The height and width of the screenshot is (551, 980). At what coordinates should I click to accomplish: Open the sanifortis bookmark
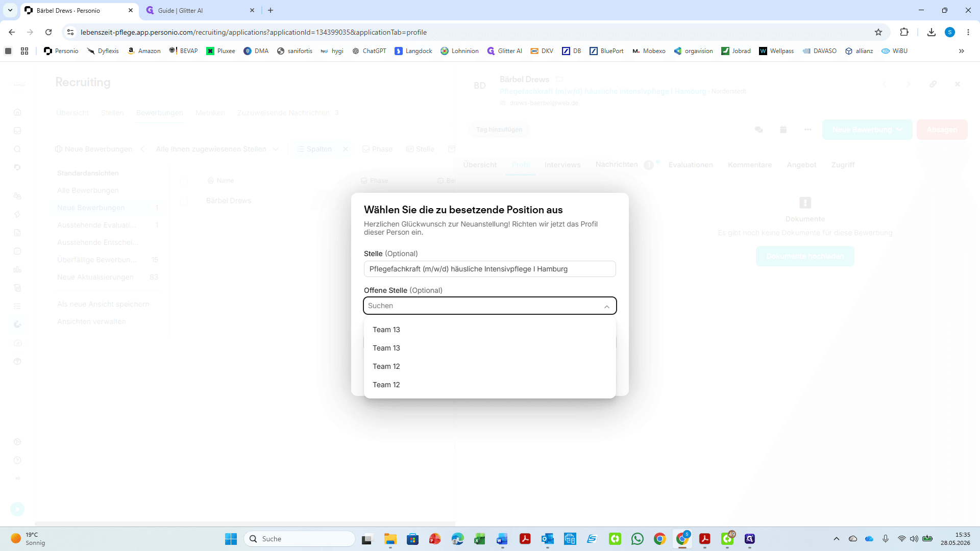tap(295, 51)
